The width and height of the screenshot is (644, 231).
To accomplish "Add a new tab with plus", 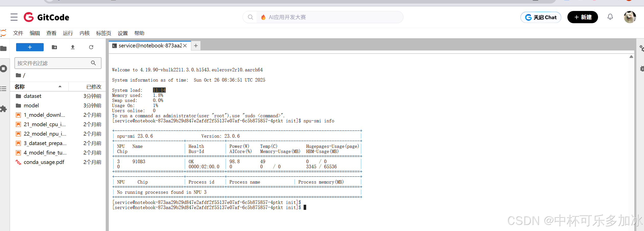I will pos(196,46).
